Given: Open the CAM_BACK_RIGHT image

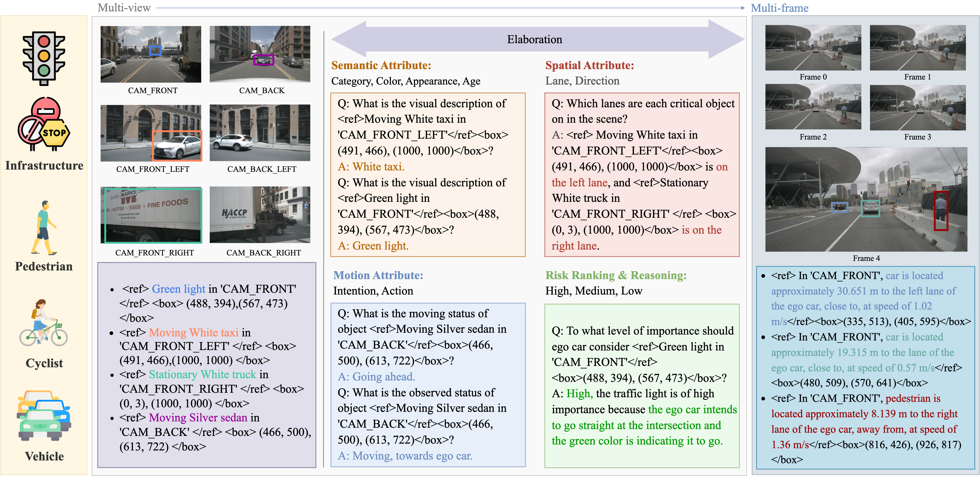Looking at the screenshot, I should (x=260, y=215).
